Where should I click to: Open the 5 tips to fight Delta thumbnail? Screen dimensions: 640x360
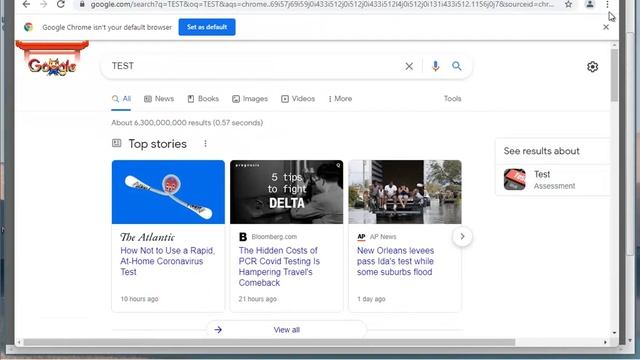coord(287,192)
